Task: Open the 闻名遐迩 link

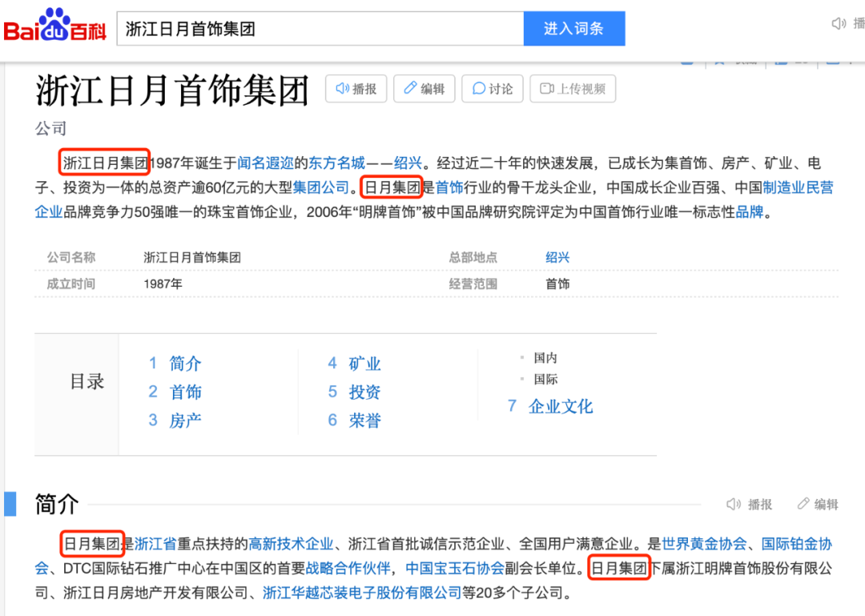Action: coord(265,163)
